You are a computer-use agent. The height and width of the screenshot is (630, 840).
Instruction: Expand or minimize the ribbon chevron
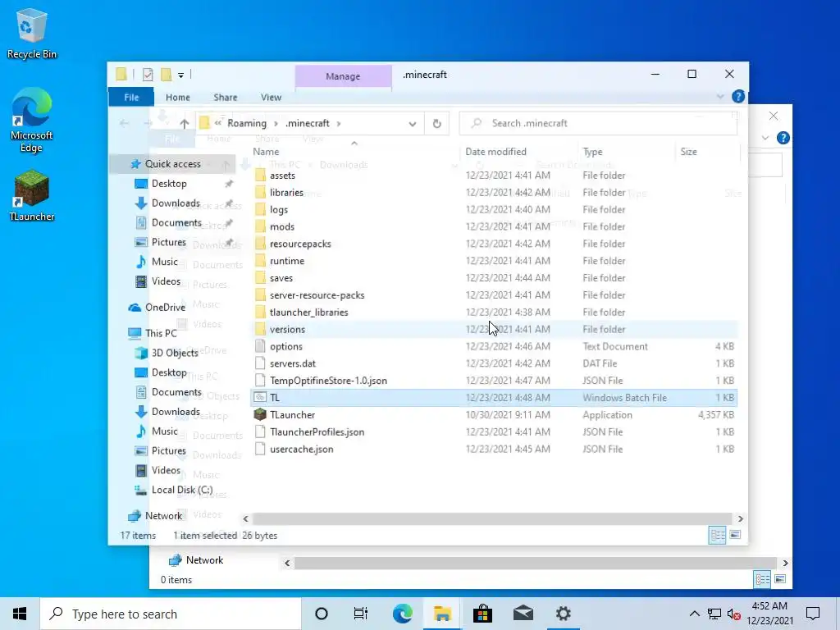pyautogui.click(x=720, y=97)
